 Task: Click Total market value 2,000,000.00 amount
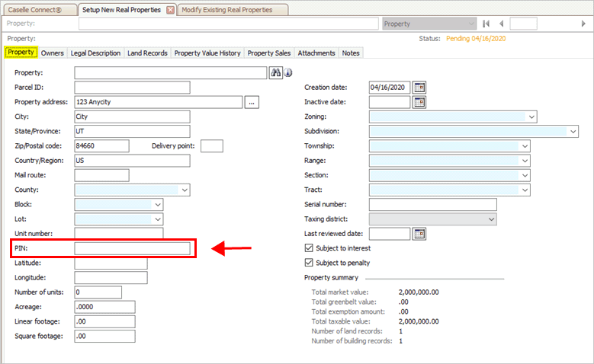pyautogui.click(x=419, y=292)
